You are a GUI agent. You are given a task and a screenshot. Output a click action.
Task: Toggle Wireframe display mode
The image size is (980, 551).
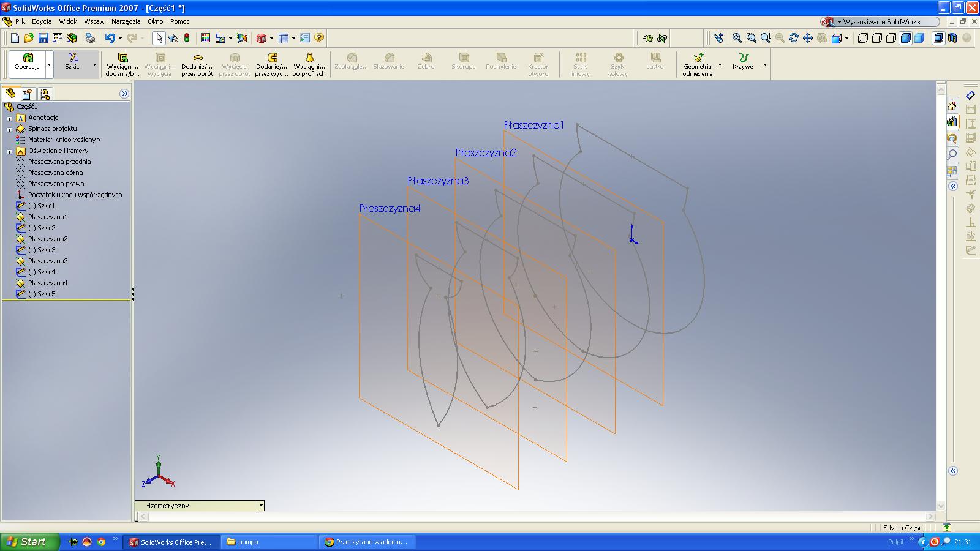tap(863, 38)
